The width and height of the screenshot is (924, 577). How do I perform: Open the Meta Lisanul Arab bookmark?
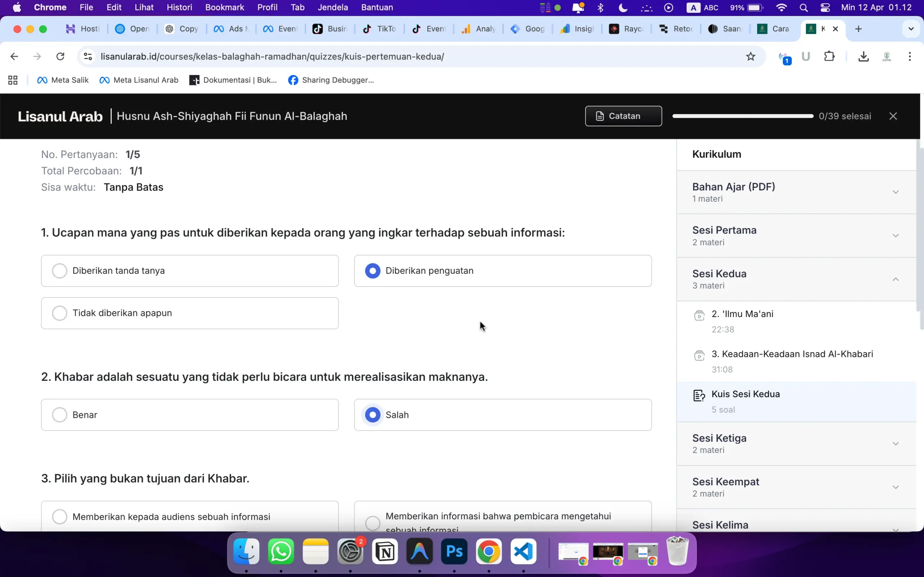[x=139, y=80]
